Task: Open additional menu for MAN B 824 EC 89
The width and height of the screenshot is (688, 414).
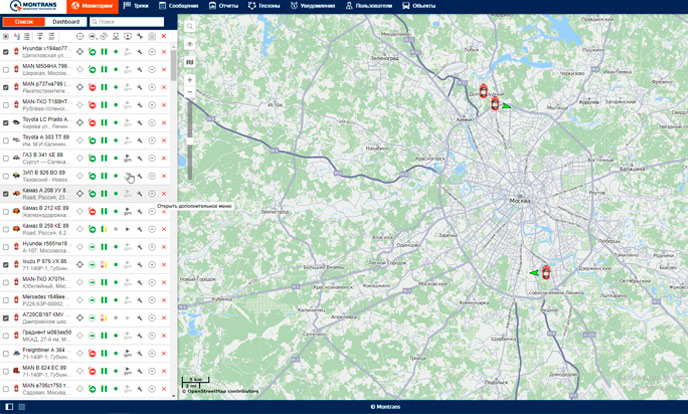Action: point(152,371)
